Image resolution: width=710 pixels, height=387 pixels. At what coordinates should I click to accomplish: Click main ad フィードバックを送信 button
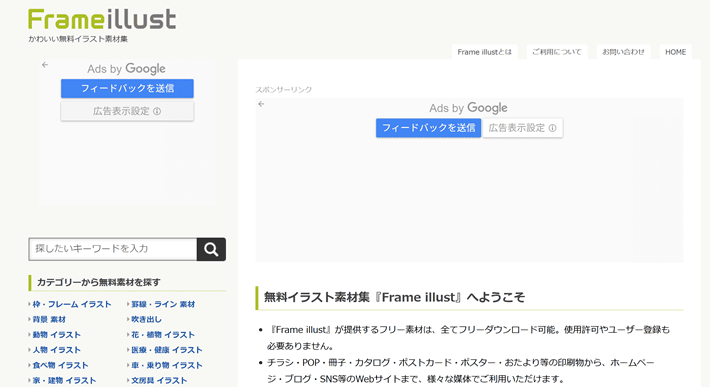click(428, 128)
